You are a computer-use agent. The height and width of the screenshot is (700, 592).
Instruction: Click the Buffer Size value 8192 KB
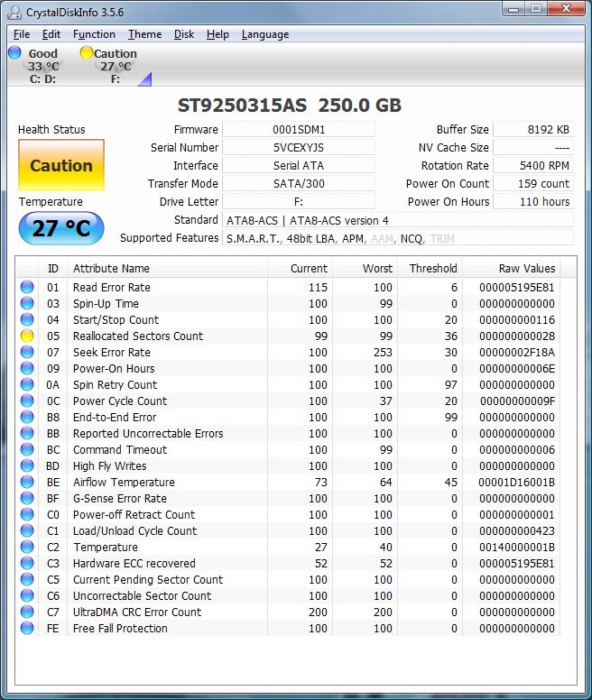pyautogui.click(x=533, y=130)
